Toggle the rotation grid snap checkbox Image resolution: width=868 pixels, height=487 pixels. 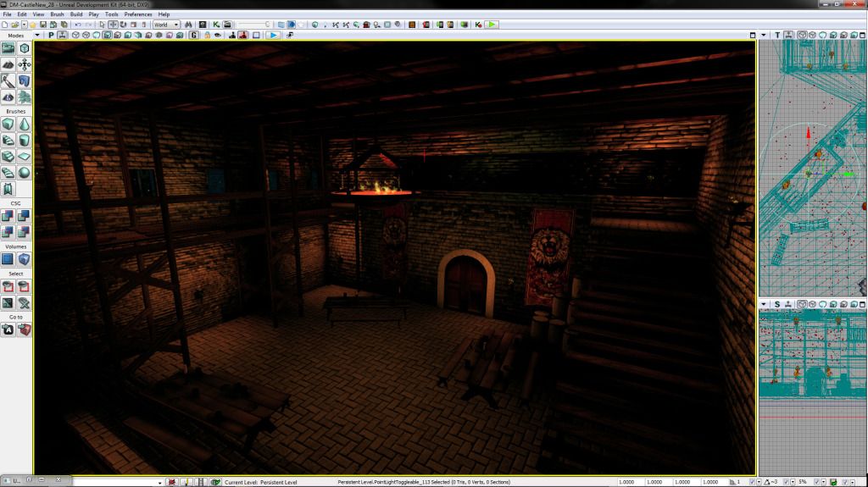pyautogui.click(x=786, y=483)
